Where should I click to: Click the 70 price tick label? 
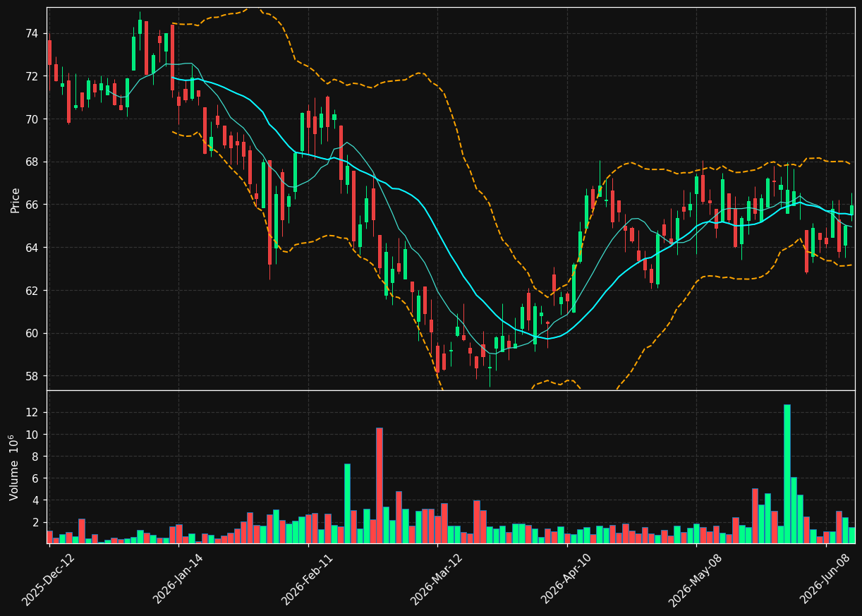tap(32, 119)
